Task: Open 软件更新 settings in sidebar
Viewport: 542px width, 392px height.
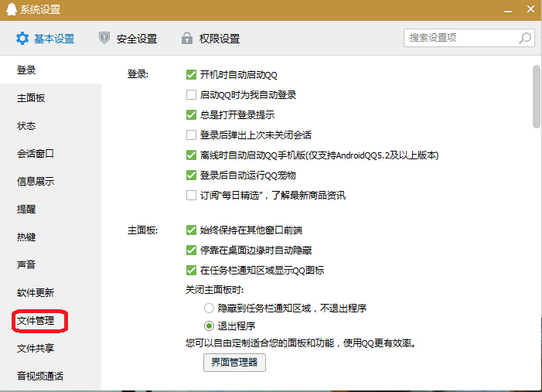Action: [50, 293]
